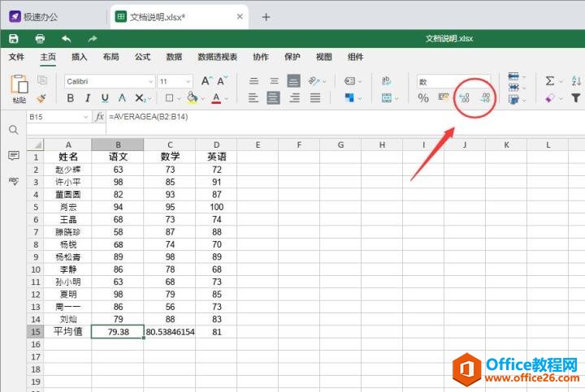Screen dimensions: 585x392
Task: Switch to the 数据透视表 tab
Action: click(218, 57)
